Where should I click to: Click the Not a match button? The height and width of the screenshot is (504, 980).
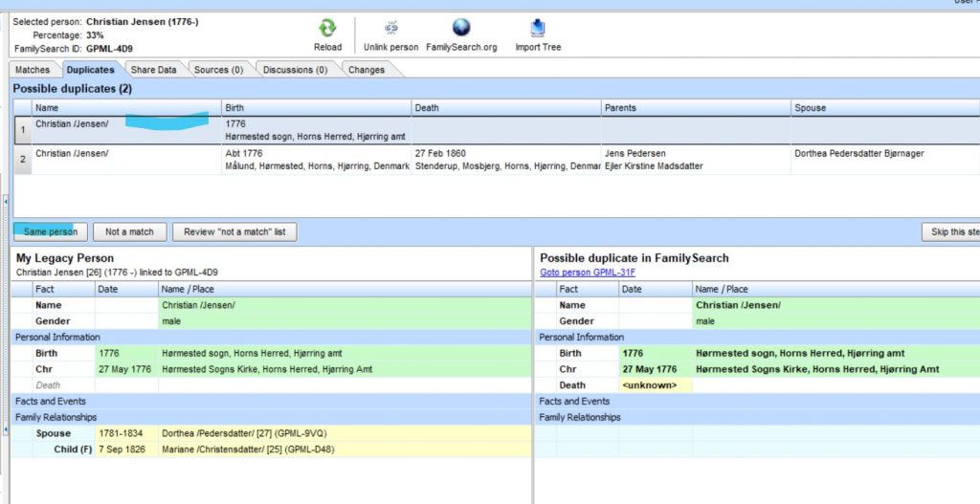coord(129,231)
